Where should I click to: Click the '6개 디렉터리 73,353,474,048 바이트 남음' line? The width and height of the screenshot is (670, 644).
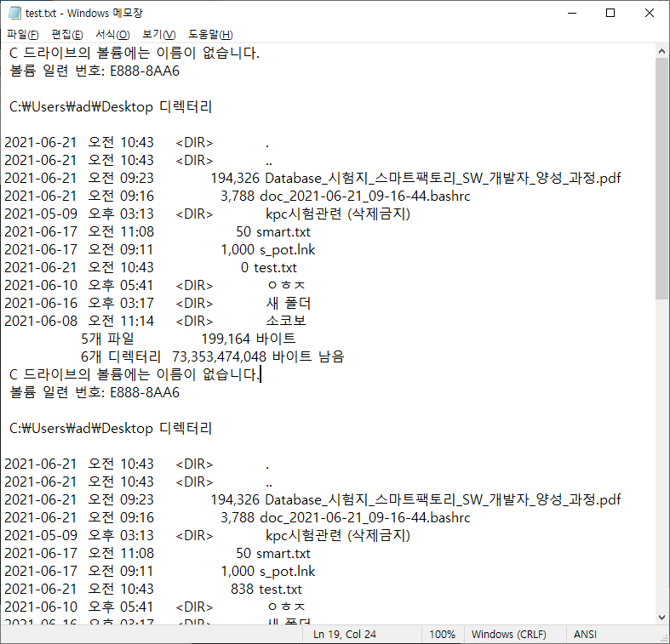click(213, 357)
